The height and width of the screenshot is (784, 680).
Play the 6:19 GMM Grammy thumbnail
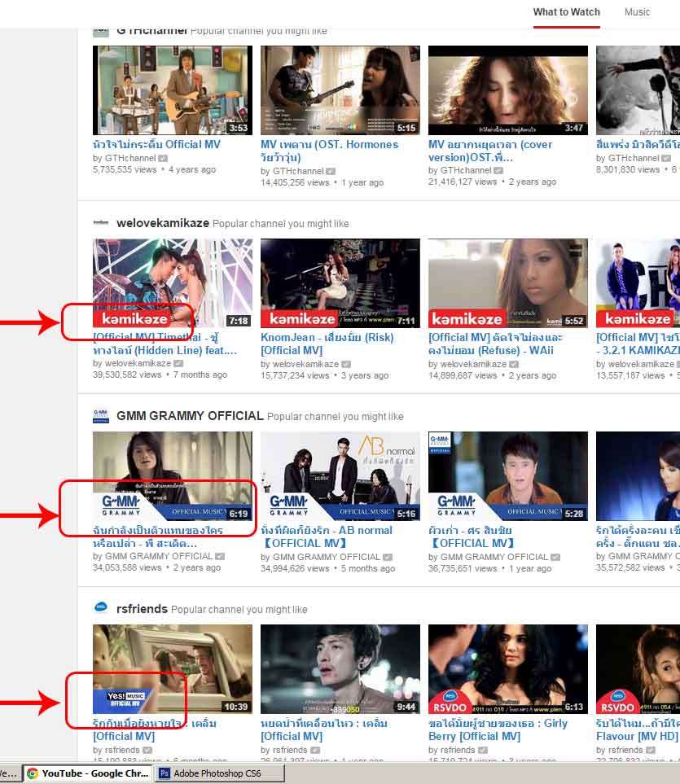[173, 476]
